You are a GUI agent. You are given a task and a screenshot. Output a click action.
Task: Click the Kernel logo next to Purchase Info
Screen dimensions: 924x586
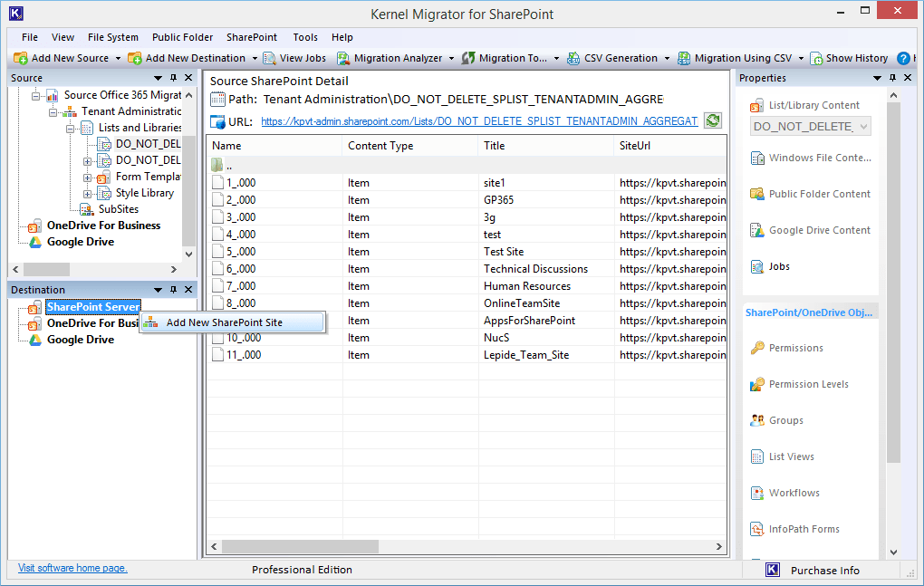point(773,570)
